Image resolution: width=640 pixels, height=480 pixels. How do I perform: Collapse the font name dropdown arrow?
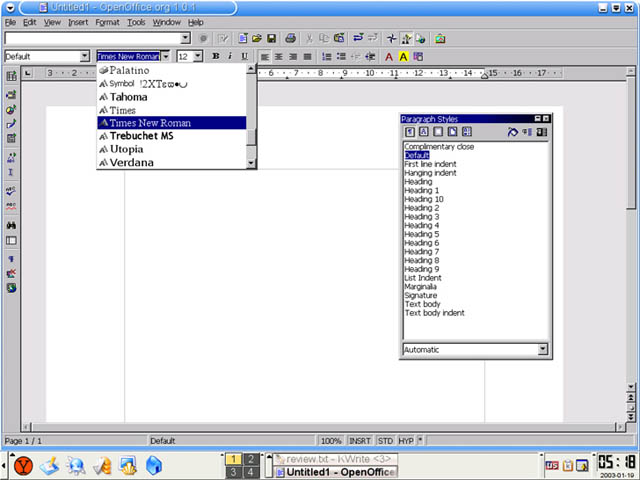165,56
